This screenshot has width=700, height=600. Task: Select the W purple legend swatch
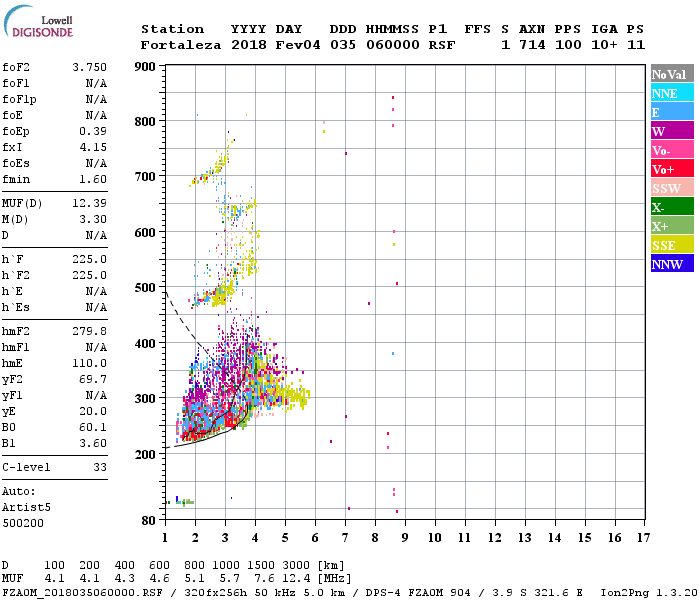(x=672, y=131)
